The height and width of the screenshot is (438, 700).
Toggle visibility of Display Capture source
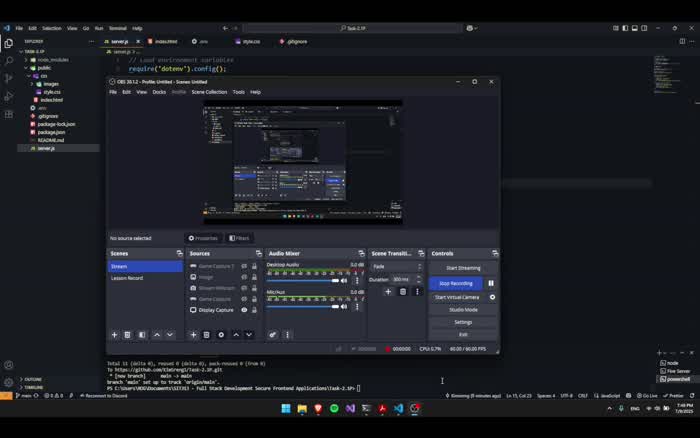[x=244, y=310]
